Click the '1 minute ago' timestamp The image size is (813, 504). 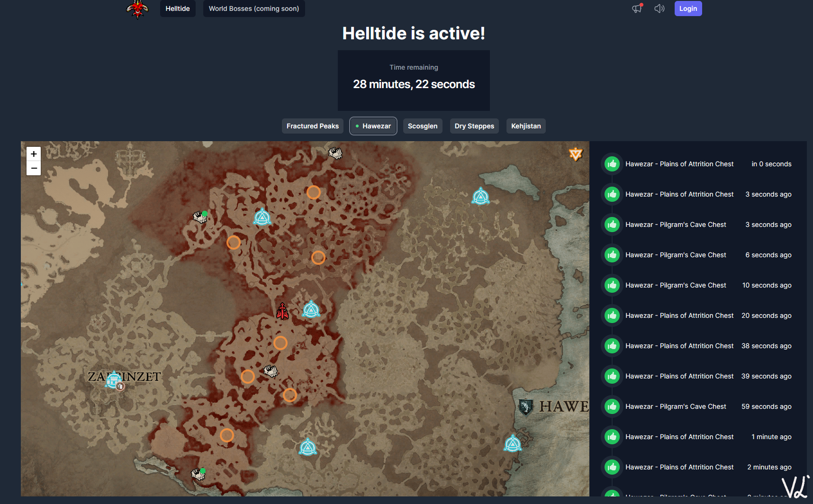(x=771, y=437)
